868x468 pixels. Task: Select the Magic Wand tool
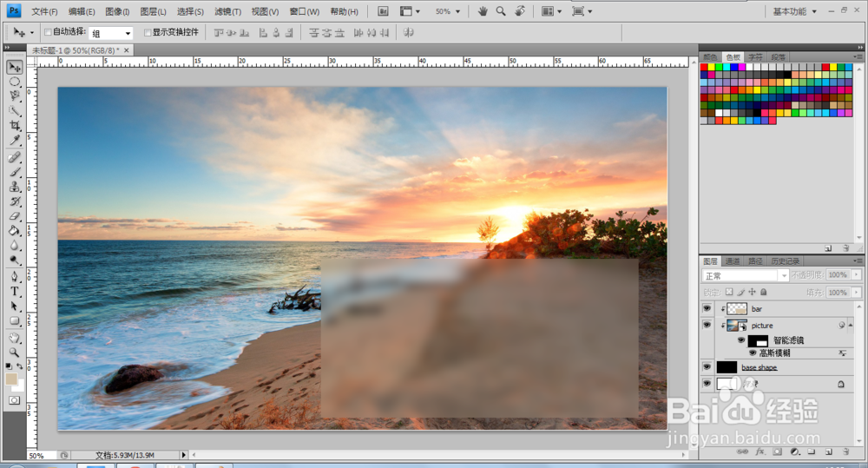15,111
